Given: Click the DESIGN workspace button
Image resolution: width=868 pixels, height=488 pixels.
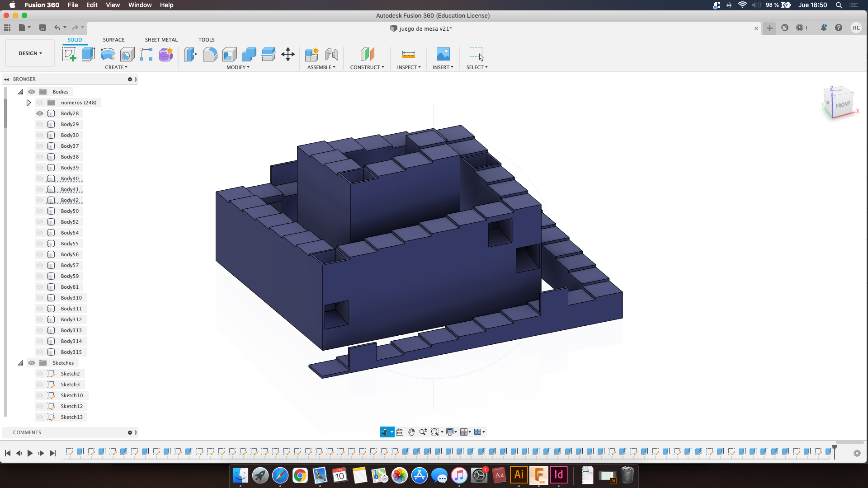Looking at the screenshot, I should pyautogui.click(x=30, y=53).
